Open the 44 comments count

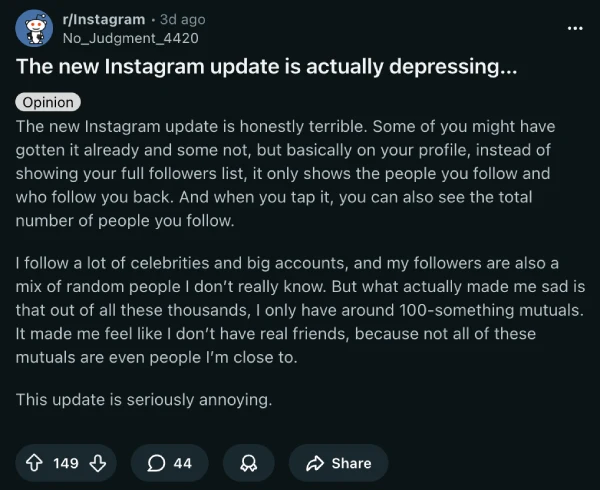click(182, 463)
